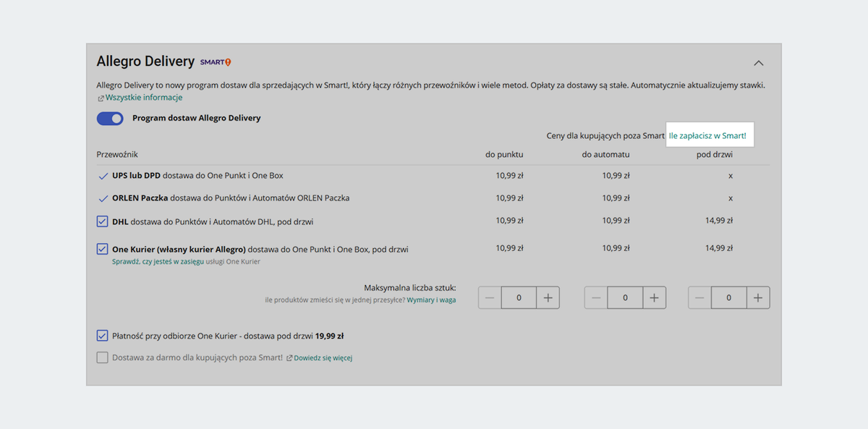Click Ceny dla kupujących poza Smart text
The height and width of the screenshot is (429, 868).
coord(605,135)
